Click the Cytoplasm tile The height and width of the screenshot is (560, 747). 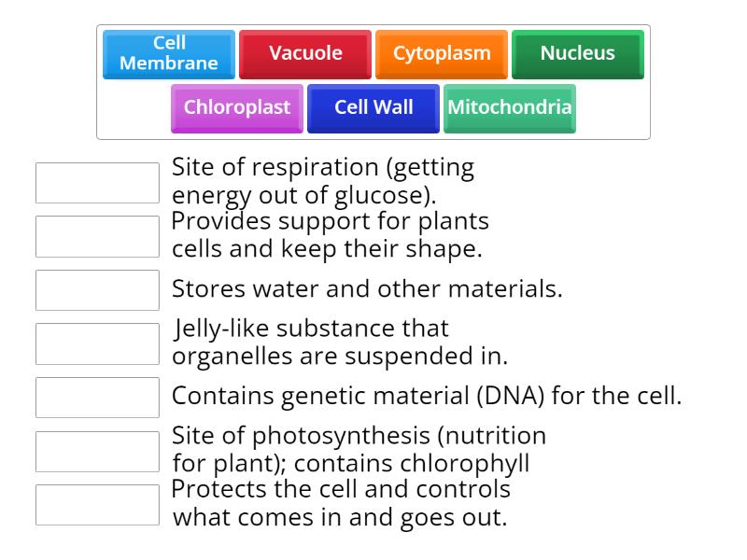coord(442,53)
